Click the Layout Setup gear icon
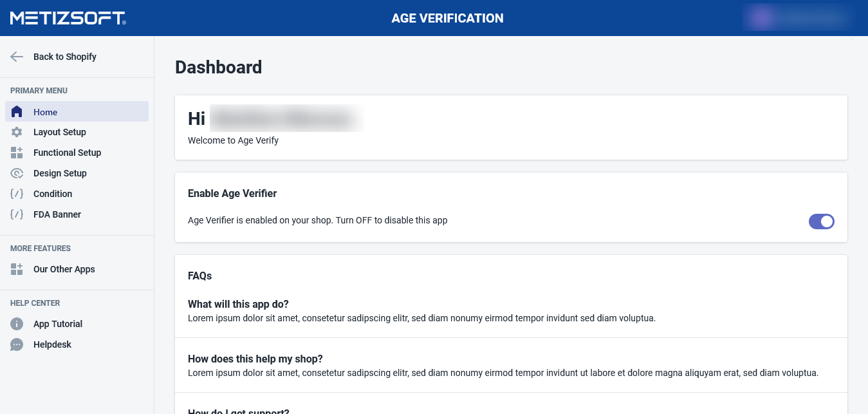Viewport: 868px width, 414px height. [17, 132]
